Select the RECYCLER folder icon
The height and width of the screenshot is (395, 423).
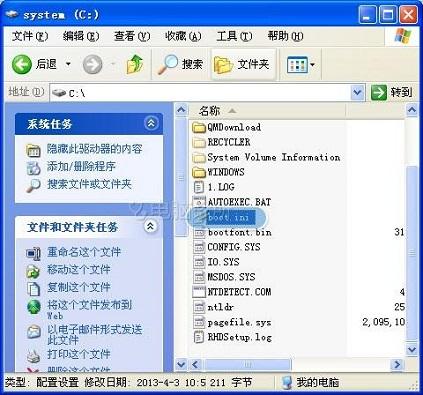point(199,142)
